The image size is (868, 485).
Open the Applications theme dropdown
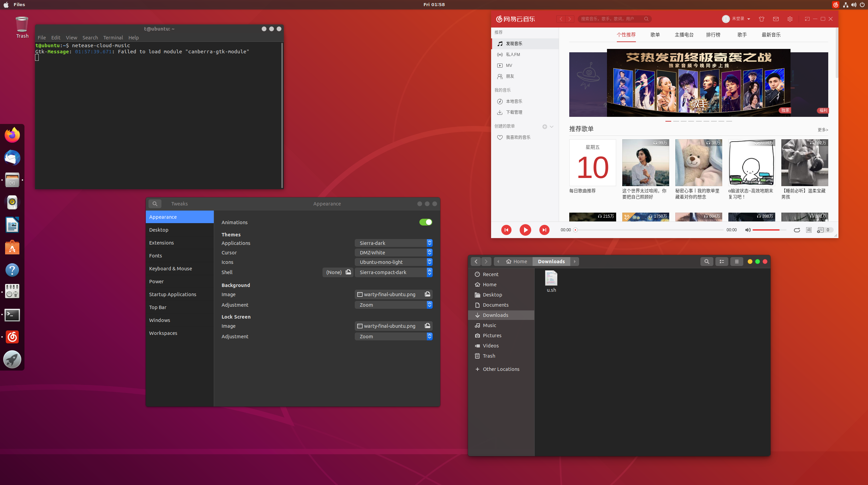click(x=393, y=243)
